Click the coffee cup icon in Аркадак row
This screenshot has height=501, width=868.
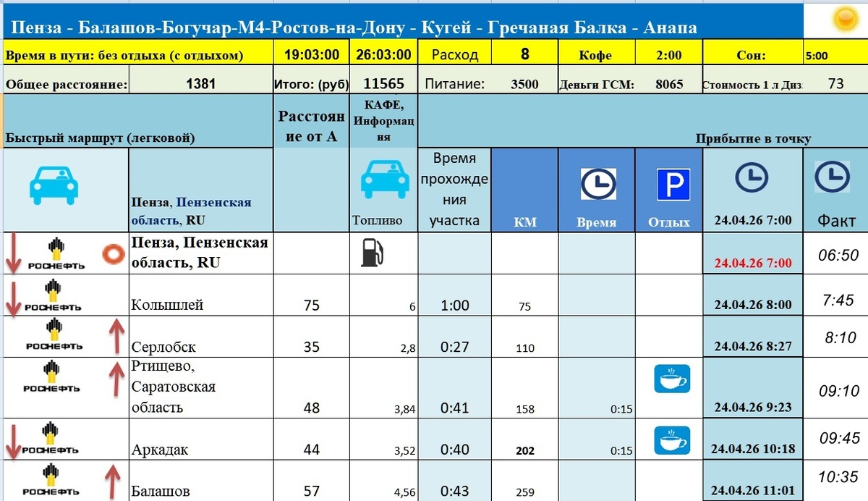coord(672,440)
